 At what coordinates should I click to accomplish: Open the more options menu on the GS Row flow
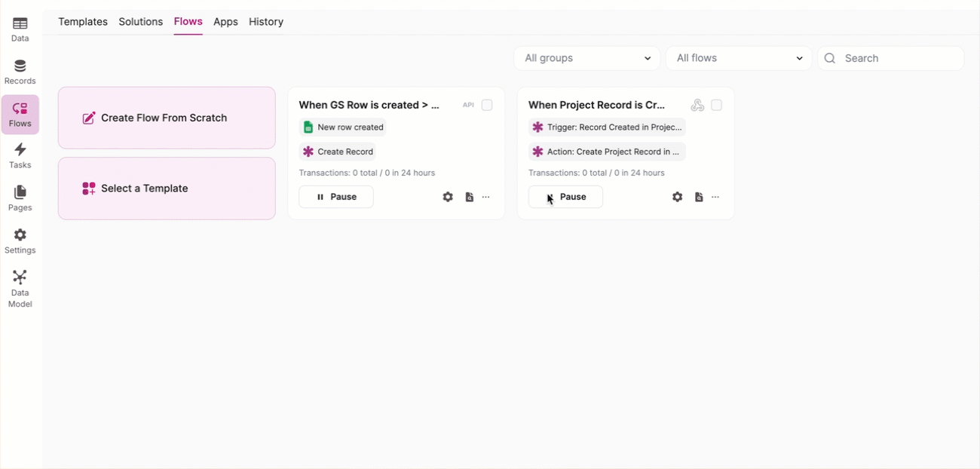pos(485,197)
